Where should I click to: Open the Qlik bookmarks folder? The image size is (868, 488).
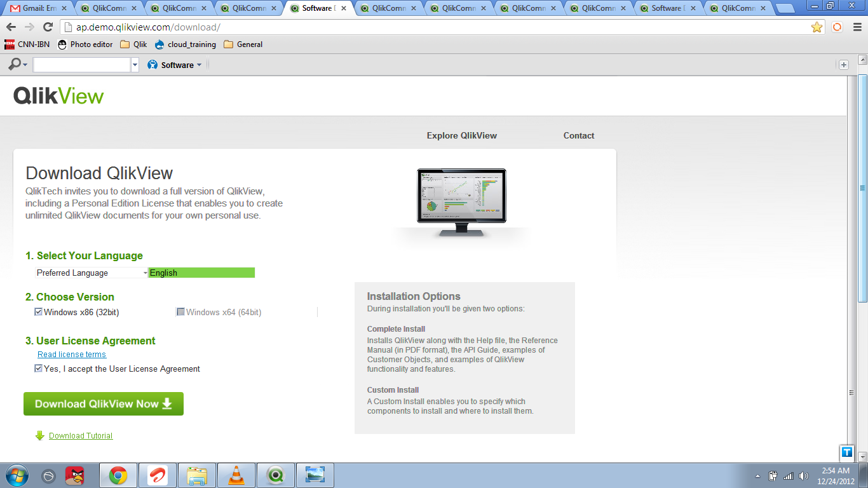(x=133, y=44)
